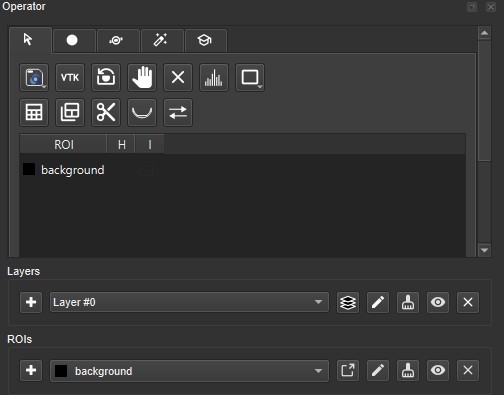Select the background row in the ROI table

pos(242,170)
